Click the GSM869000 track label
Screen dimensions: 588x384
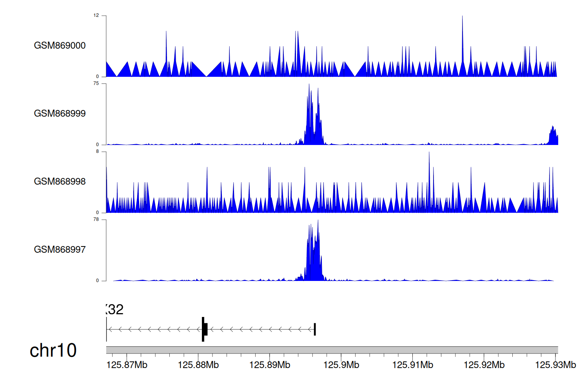tap(60, 45)
